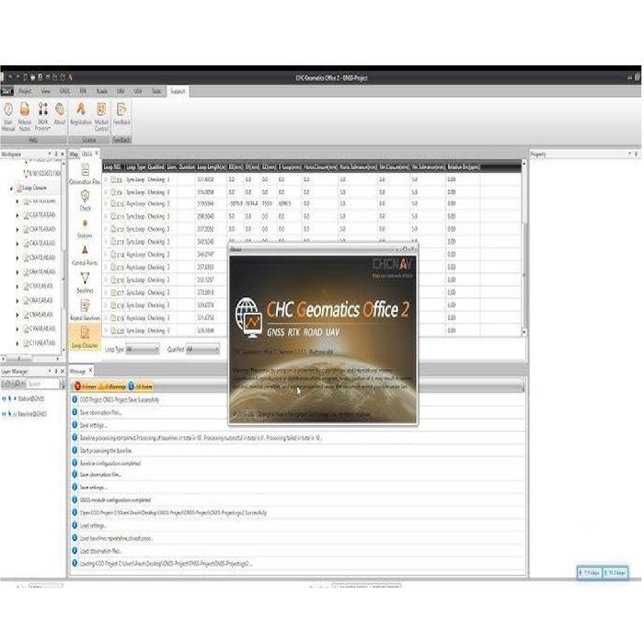Image resolution: width=644 pixels, height=644 pixels.
Task: Sort by the Qualified column header
Action: 156,167
